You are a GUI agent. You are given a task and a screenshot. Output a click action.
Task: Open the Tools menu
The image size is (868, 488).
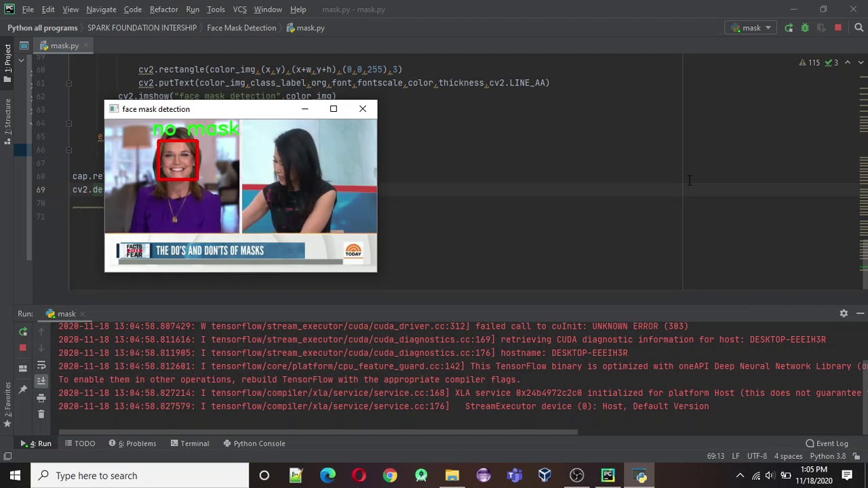pos(216,9)
